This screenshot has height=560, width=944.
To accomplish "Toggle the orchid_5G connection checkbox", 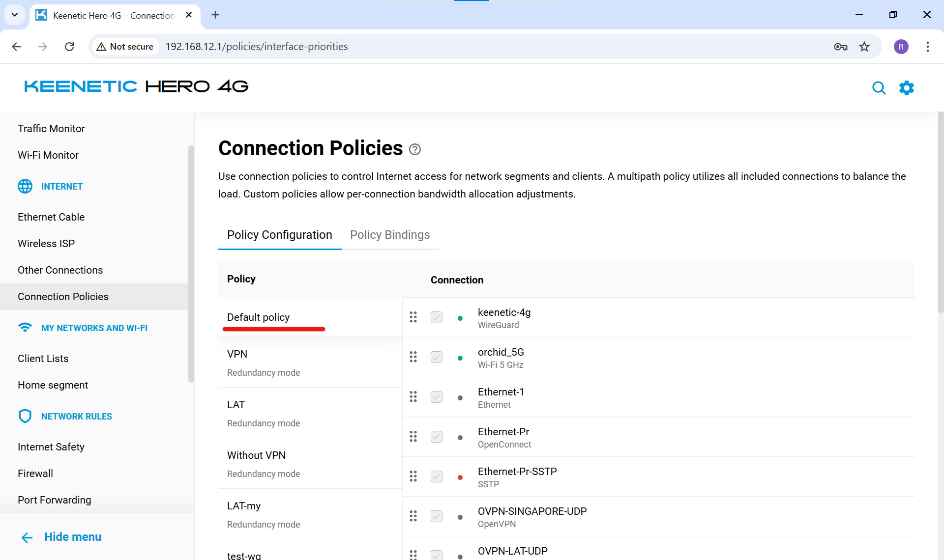I will 436,357.
